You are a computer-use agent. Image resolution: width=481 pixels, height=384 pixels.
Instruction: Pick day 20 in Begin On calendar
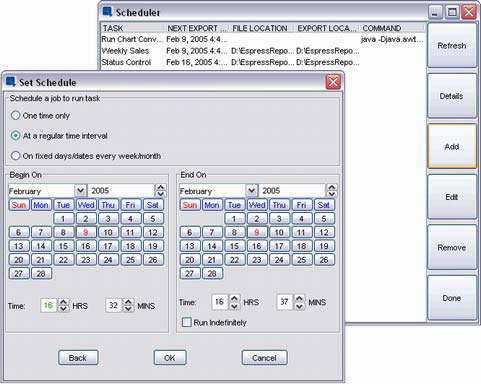pos(19,260)
